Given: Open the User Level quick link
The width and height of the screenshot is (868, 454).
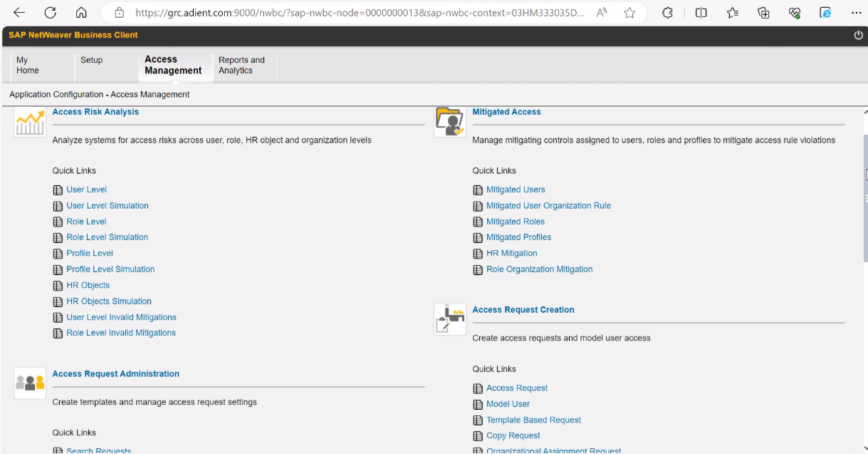Looking at the screenshot, I should [x=86, y=190].
